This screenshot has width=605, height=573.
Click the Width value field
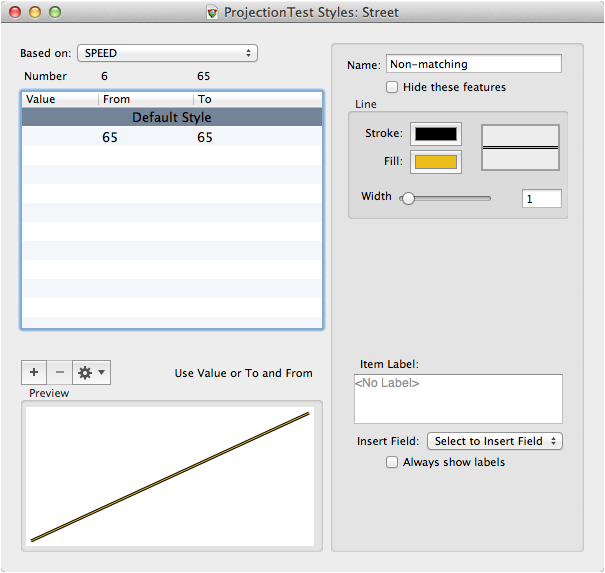point(542,199)
